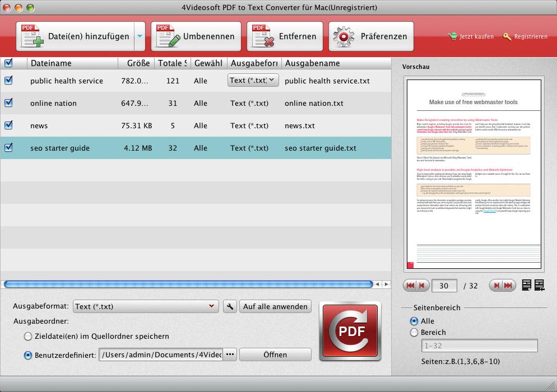The width and height of the screenshot is (557, 392).
Task: Jump to the last preview page
Action: point(508,286)
